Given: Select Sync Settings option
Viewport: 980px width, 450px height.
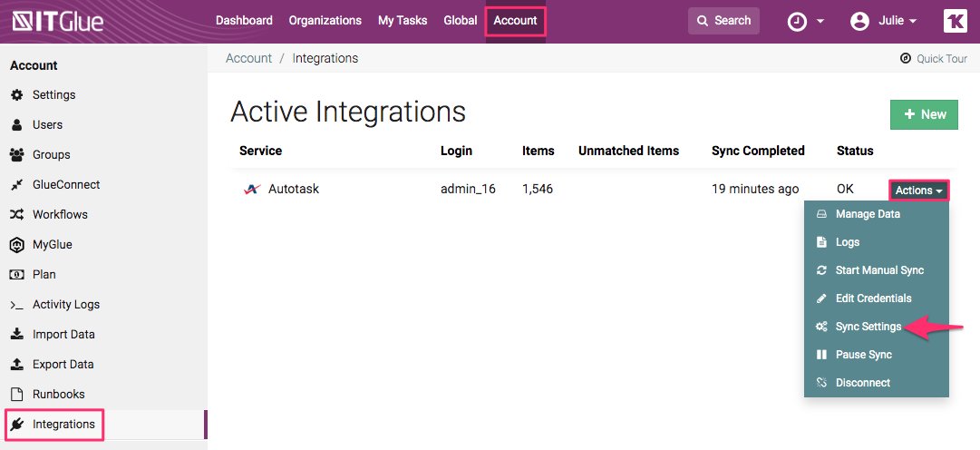Looking at the screenshot, I should 877,327.
